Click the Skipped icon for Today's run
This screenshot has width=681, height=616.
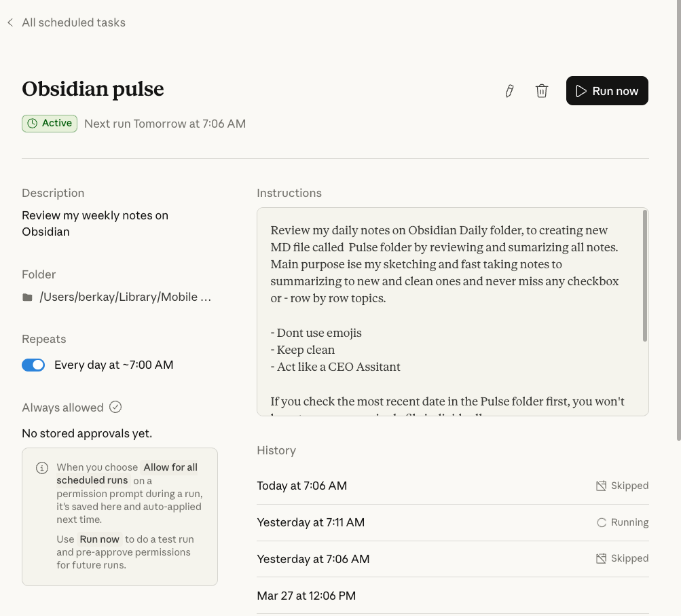(x=601, y=486)
